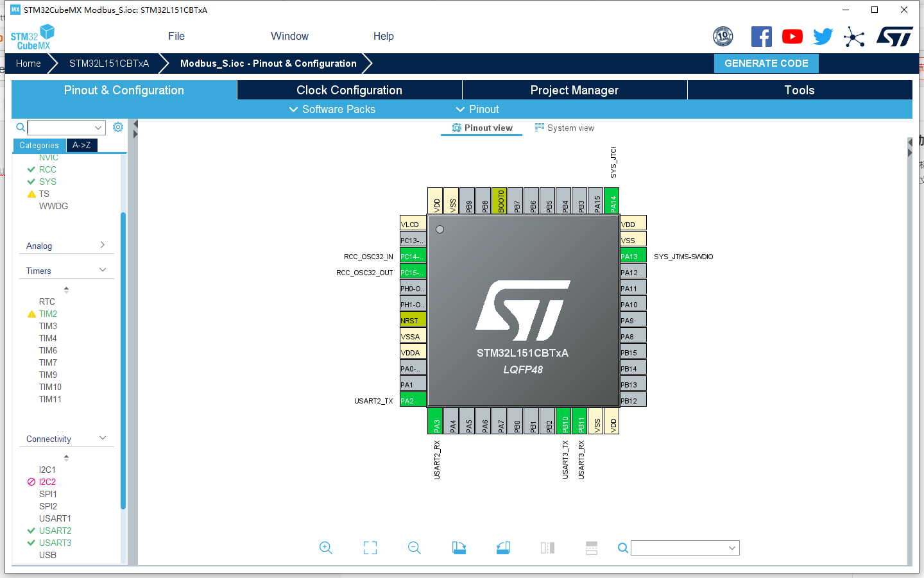924x578 pixels.
Task: Open the Help menu
Action: [x=384, y=36]
